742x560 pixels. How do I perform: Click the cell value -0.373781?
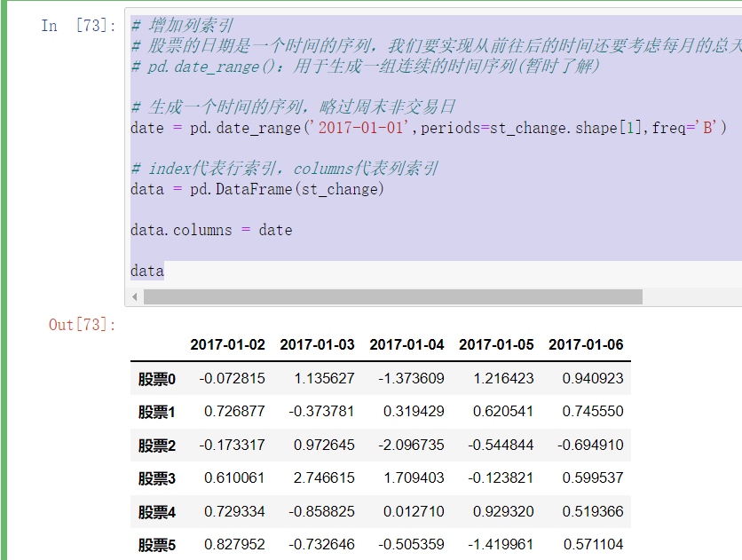(321, 412)
